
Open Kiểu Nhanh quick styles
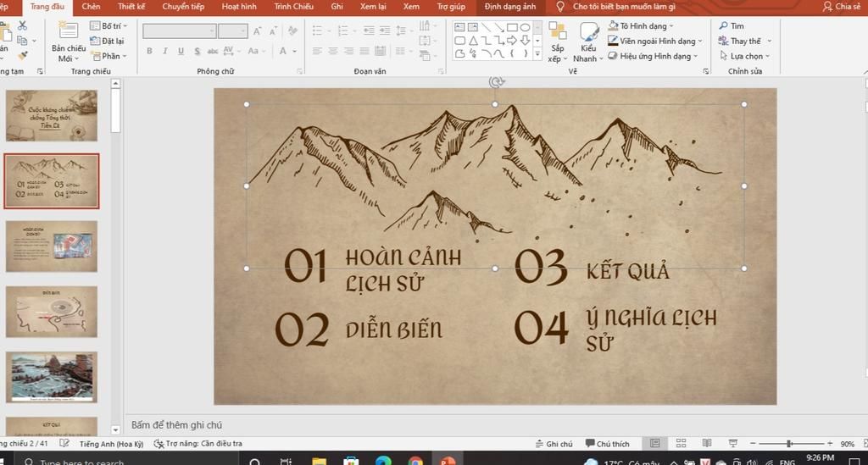coord(588,42)
